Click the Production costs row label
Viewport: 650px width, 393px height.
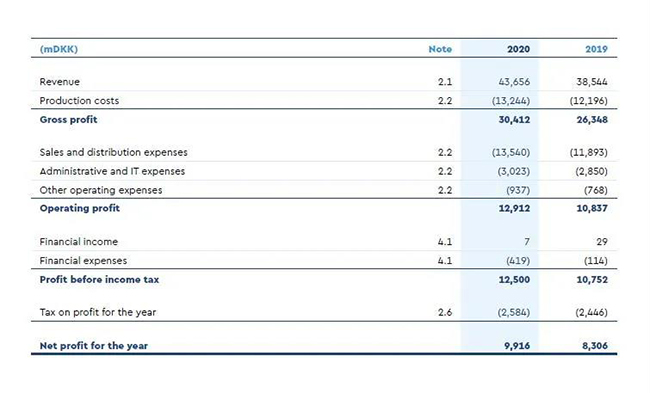tap(79, 101)
